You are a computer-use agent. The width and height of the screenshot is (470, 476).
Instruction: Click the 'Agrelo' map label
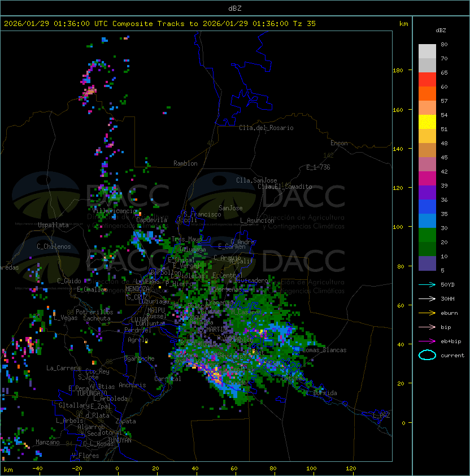[138, 340]
